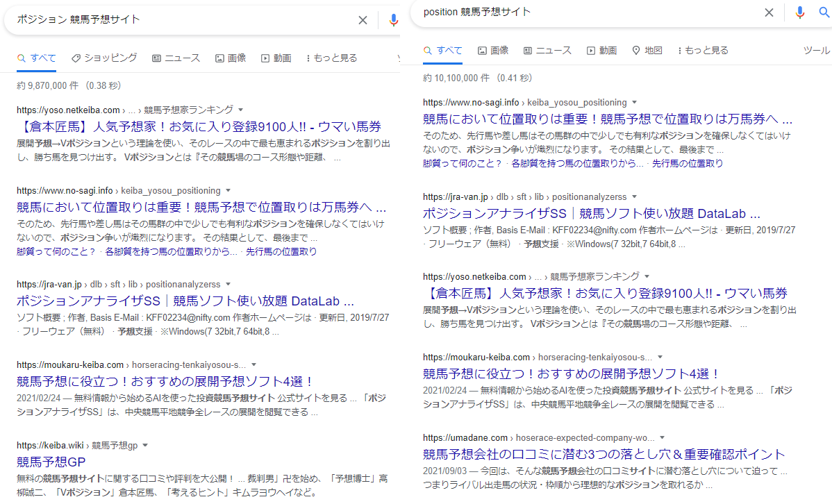Open 競馬において位置取りは重要 result in right window

[x=608, y=119]
